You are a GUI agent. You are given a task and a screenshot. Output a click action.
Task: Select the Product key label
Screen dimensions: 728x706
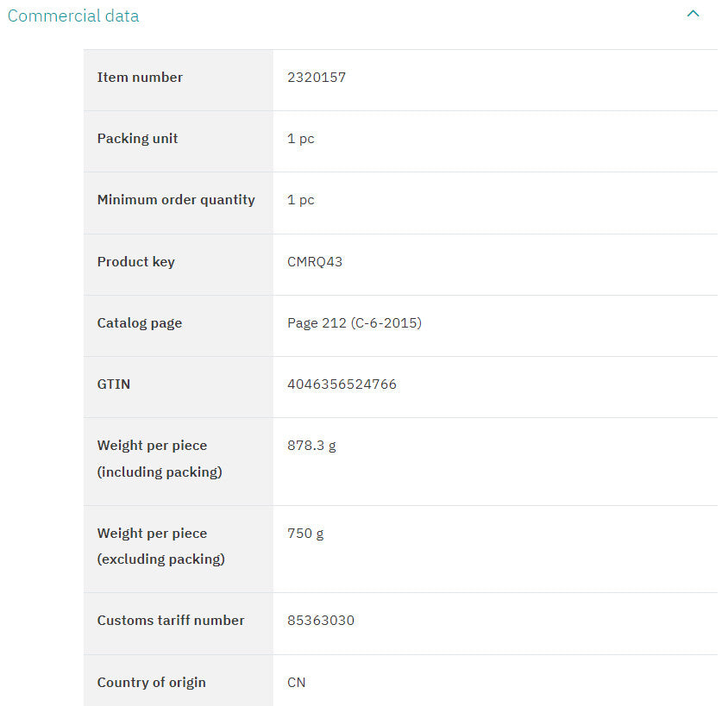135,262
